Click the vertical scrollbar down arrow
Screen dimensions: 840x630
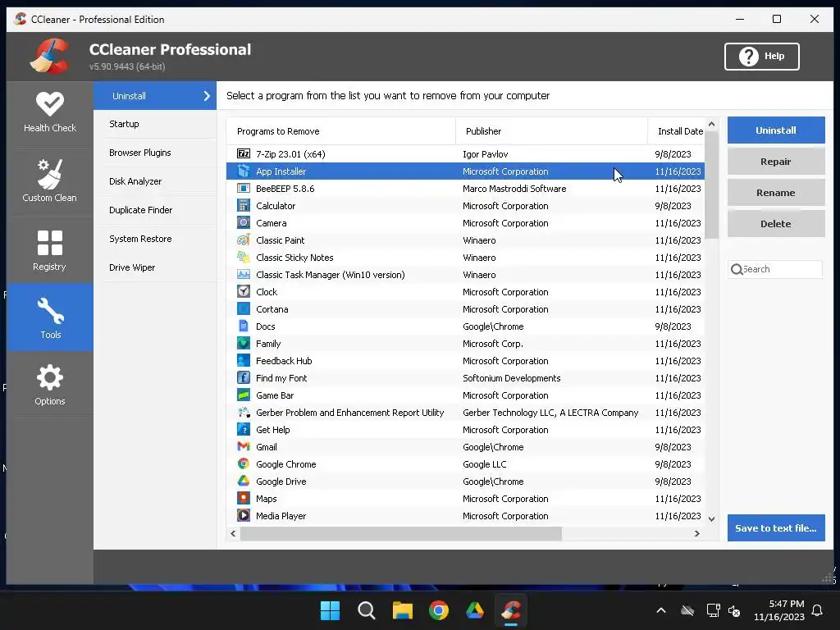click(711, 518)
